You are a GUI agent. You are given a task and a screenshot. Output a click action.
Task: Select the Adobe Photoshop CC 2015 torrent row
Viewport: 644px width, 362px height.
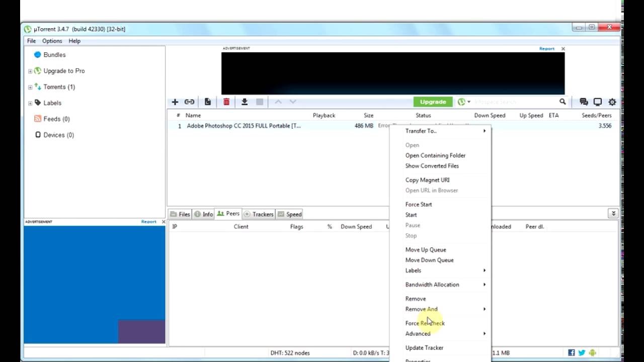(x=392, y=126)
